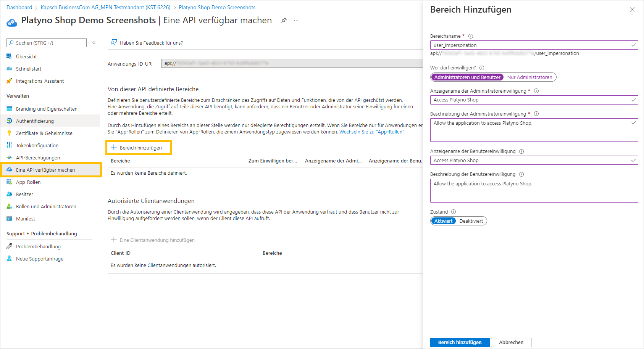Close the Bereich Hinzufügen panel

632,10
